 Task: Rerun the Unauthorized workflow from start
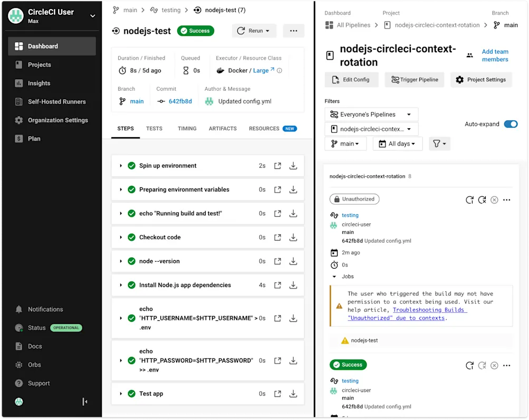tap(470, 199)
